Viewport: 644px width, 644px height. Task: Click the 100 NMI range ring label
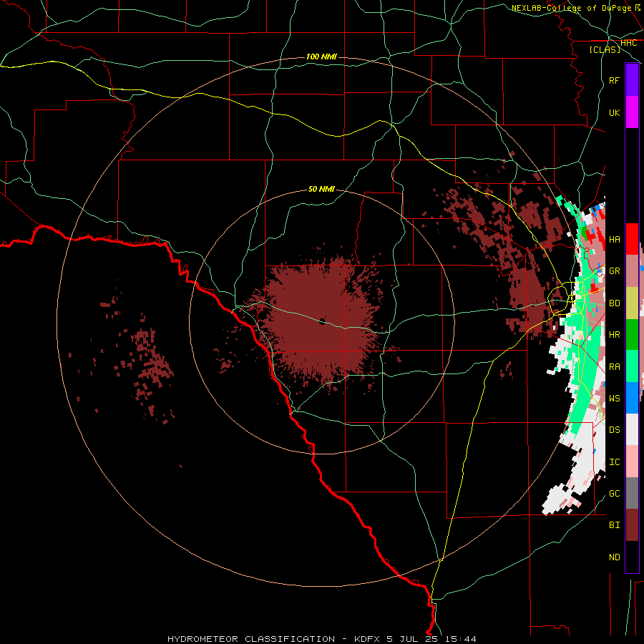click(321, 57)
